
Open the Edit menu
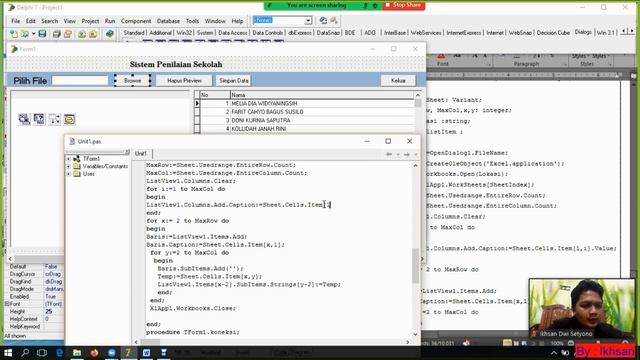tap(31, 21)
